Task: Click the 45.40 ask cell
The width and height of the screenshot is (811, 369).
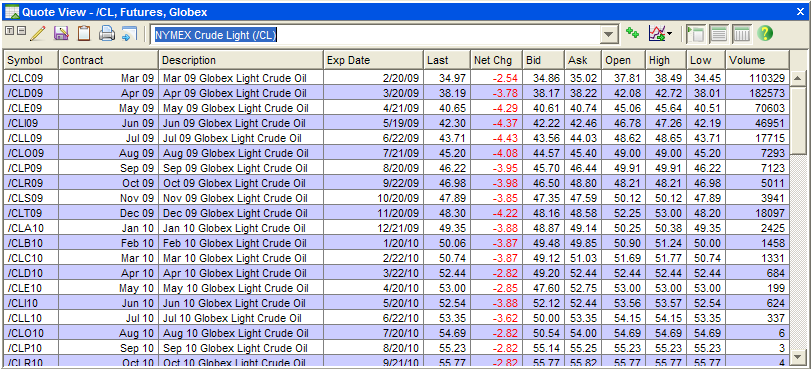Action: click(583, 153)
